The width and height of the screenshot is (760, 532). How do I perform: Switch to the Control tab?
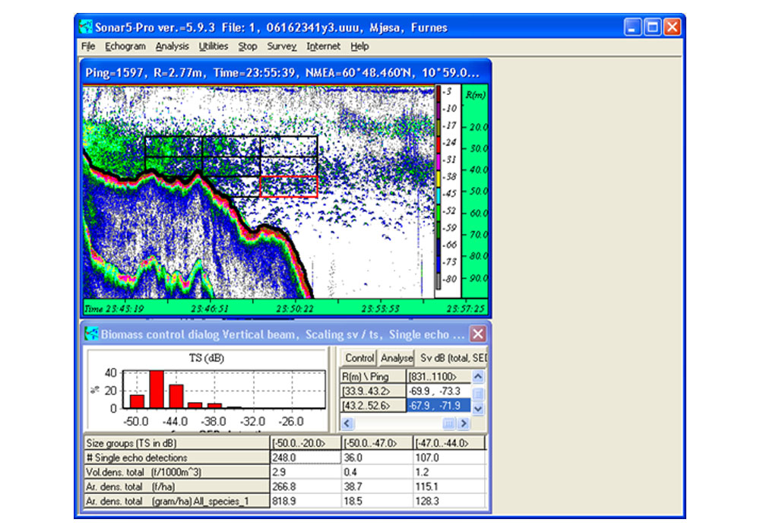click(359, 358)
